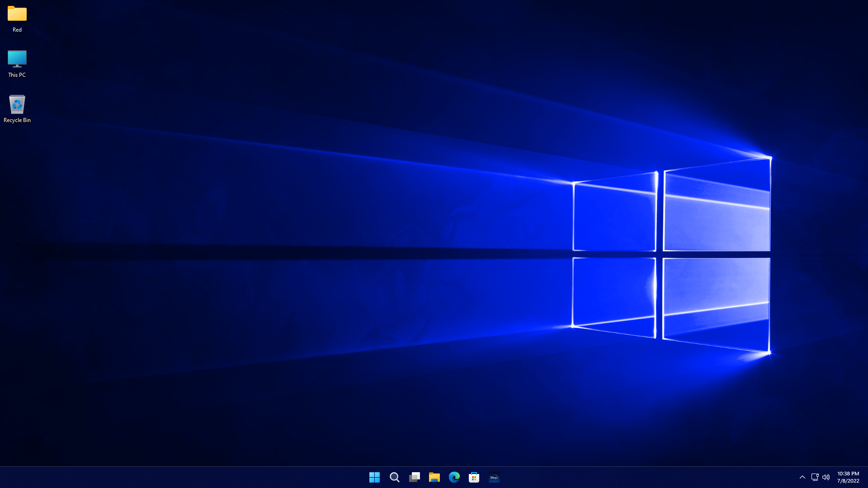The height and width of the screenshot is (488, 868).
Task: Open Task View from the taskbar
Action: (x=414, y=477)
